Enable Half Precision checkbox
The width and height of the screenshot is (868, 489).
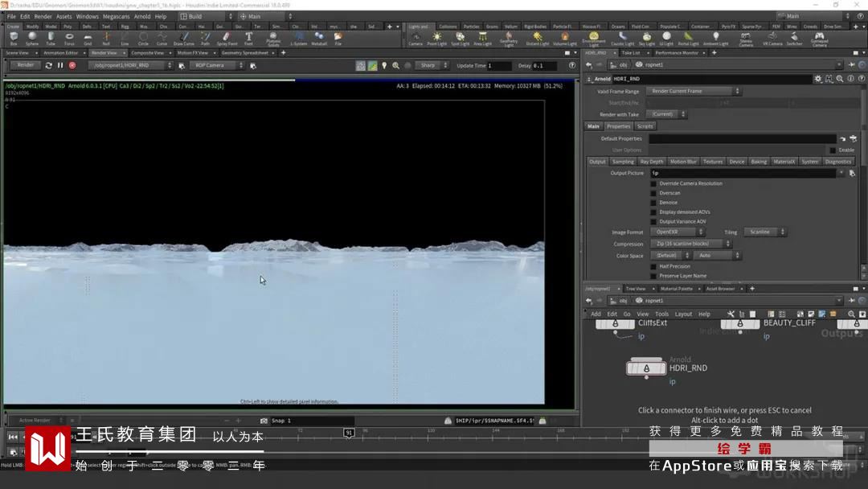point(653,266)
